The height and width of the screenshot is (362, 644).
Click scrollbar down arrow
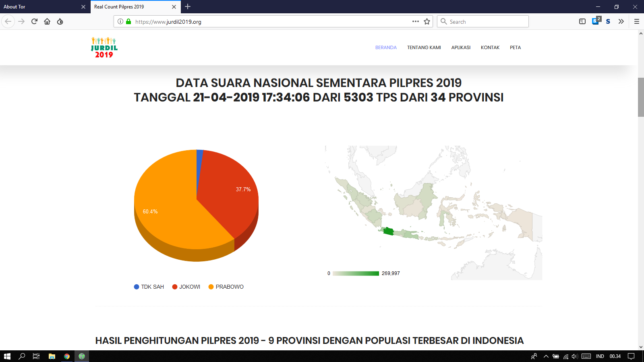pyautogui.click(x=641, y=347)
